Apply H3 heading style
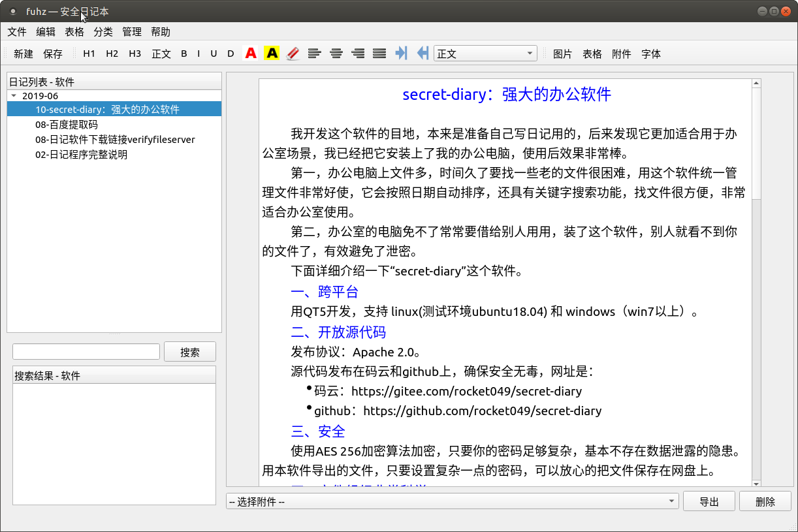Image resolution: width=798 pixels, height=532 pixels. [135, 54]
